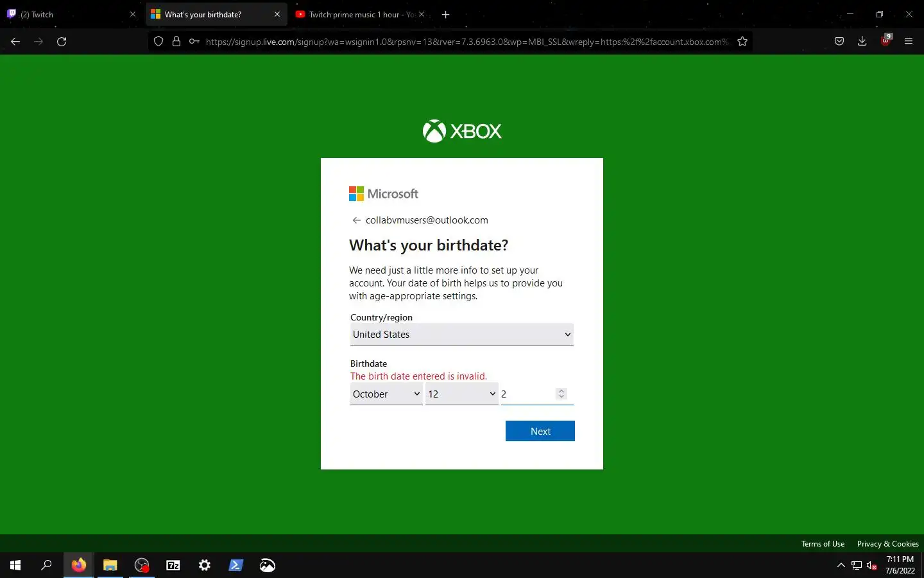Open the circular app icon in the taskbar
Viewport: 924px width, 578px height.
(x=142, y=565)
